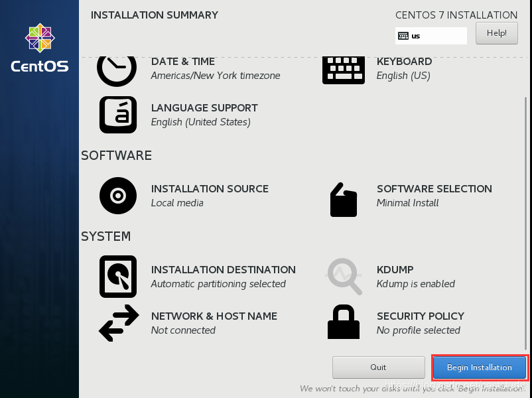Click the Begin Installation button

[480, 367]
